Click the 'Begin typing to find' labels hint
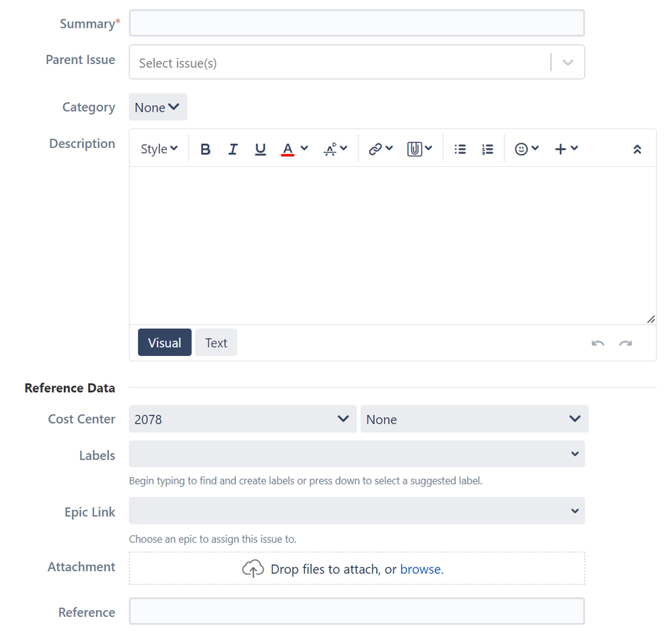The height and width of the screenshot is (631, 672). (305, 481)
